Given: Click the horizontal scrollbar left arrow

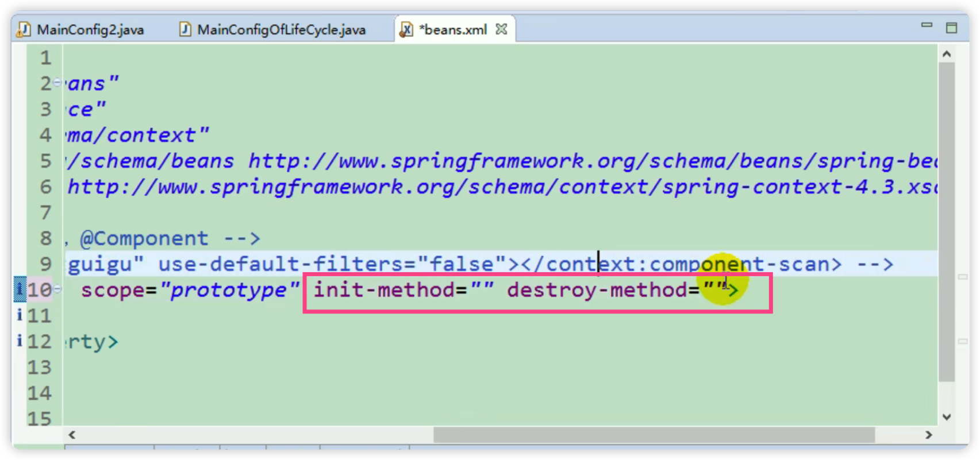Looking at the screenshot, I should 72,435.
